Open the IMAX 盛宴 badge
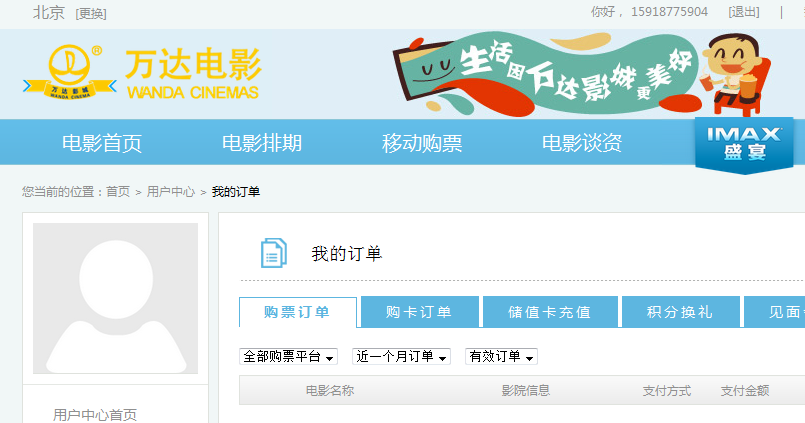805x423 pixels. (744, 145)
